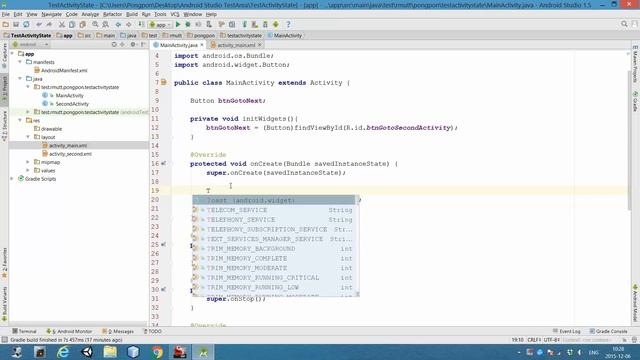The width and height of the screenshot is (640, 360).
Task: Expand the mipmap folder
Action: pos(28,162)
